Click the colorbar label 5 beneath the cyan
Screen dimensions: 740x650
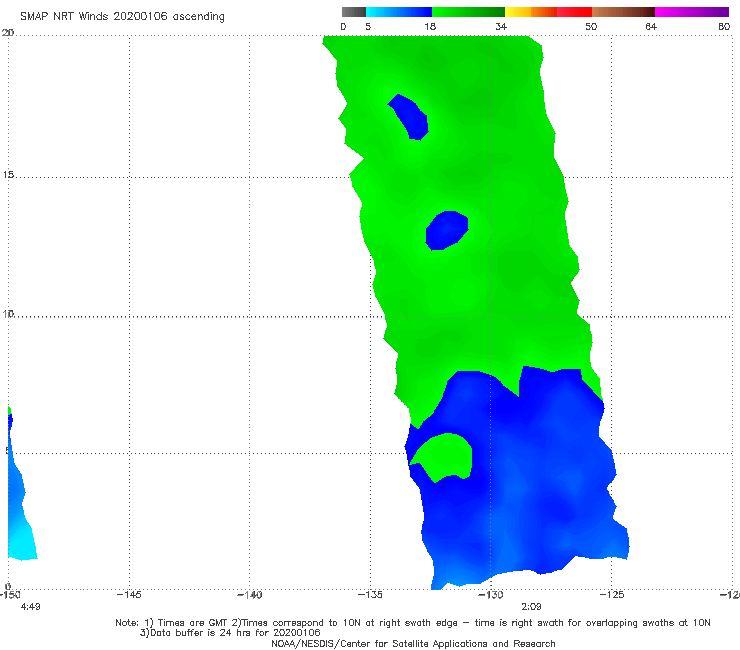pyautogui.click(x=368, y=27)
